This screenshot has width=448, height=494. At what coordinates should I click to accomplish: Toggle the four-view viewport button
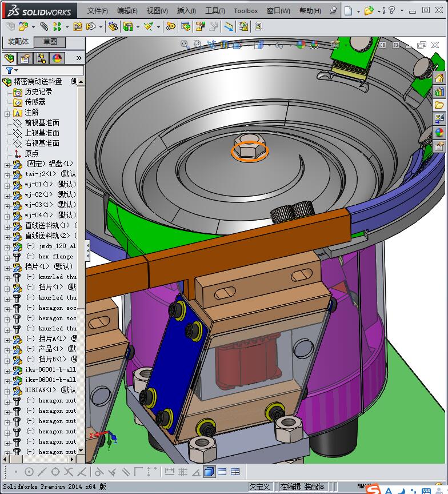(235, 472)
